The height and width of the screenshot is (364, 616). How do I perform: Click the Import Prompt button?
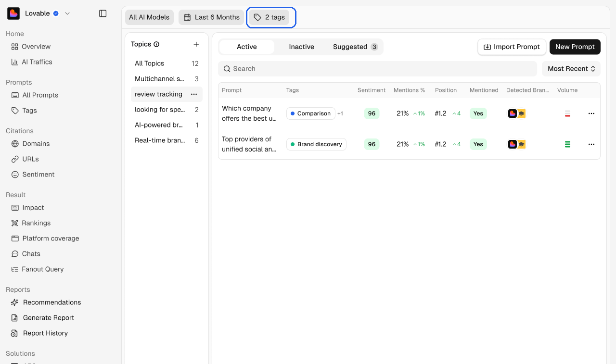[x=512, y=47]
